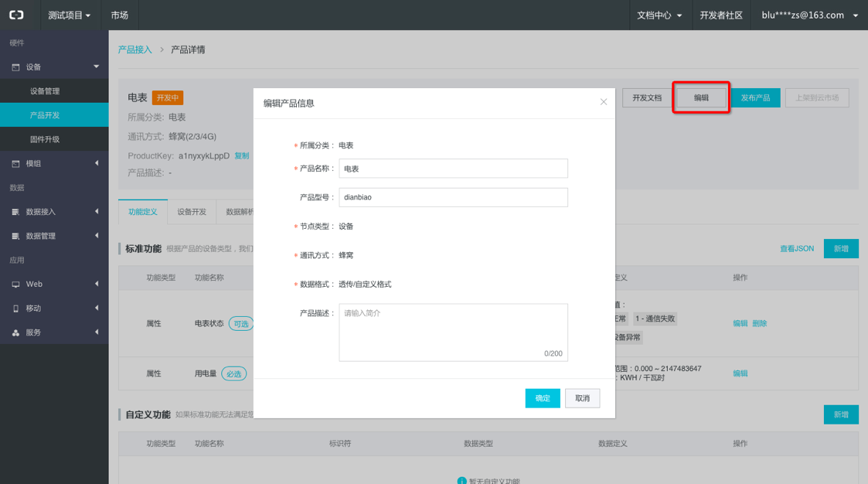868x484 pixels.
Task: Open the 文档中心 dropdown
Action: pyautogui.click(x=659, y=15)
